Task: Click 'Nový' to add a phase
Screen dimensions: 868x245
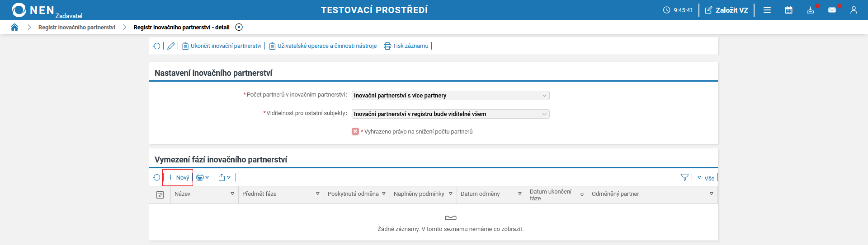Action: 178,178
